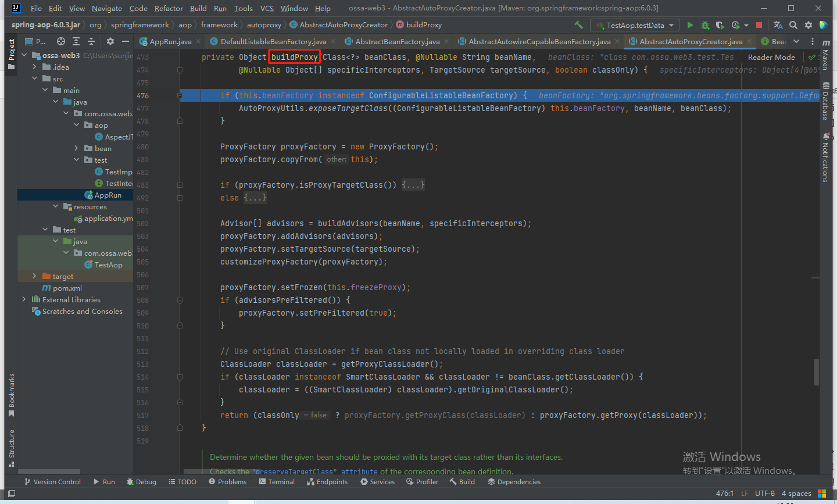Screen dimensions: 837x504
Task: Switch to AbstractBeanFactory.java tab
Action: tap(396, 41)
